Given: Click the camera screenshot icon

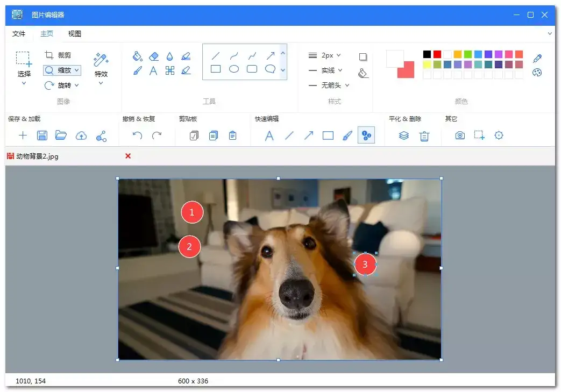Looking at the screenshot, I should coord(460,136).
